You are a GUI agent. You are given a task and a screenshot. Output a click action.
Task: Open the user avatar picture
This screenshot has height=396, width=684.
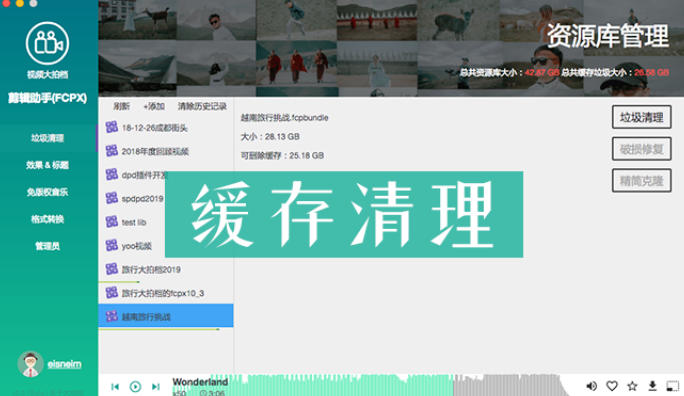pos(30,364)
